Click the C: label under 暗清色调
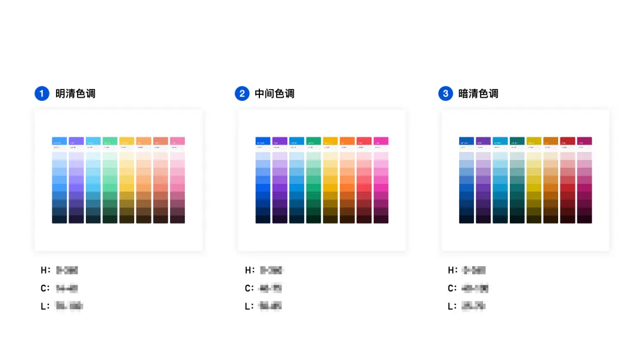The width and height of the screenshot is (644, 363). click(452, 288)
